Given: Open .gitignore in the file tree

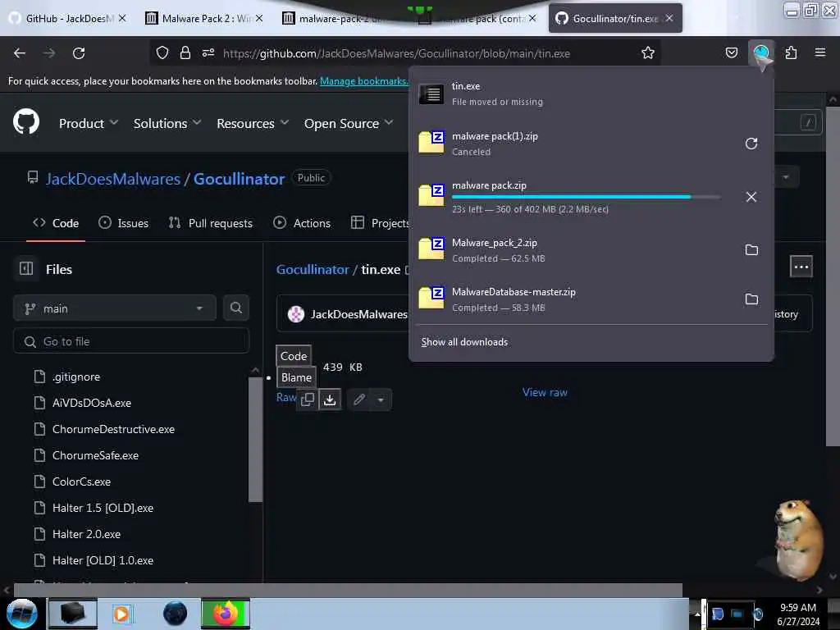Looking at the screenshot, I should [x=76, y=377].
